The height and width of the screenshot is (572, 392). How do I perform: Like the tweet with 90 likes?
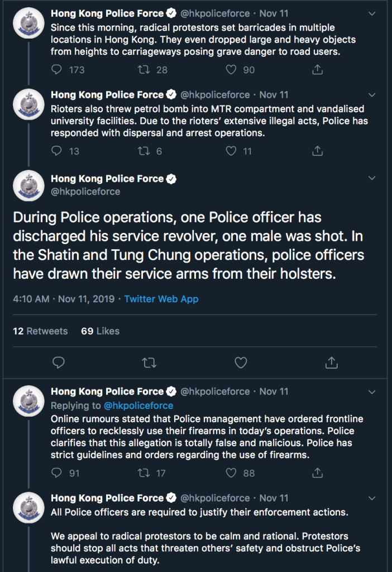pos(231,69)
